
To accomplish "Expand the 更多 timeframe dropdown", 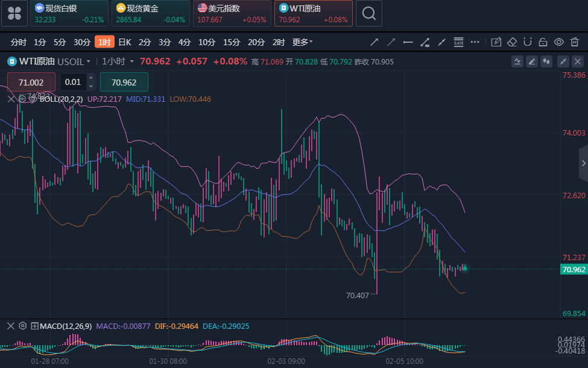I will 302,42.
